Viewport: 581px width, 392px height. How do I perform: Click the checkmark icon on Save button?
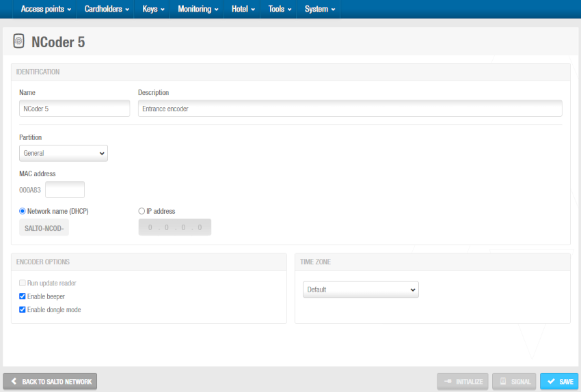pyautogui.click(x=551, y=381)
